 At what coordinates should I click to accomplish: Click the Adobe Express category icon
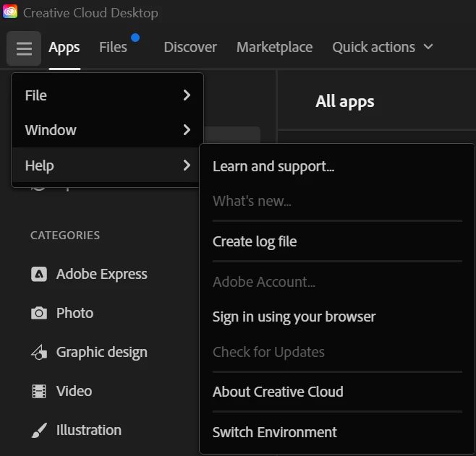[x=39, y=274]
